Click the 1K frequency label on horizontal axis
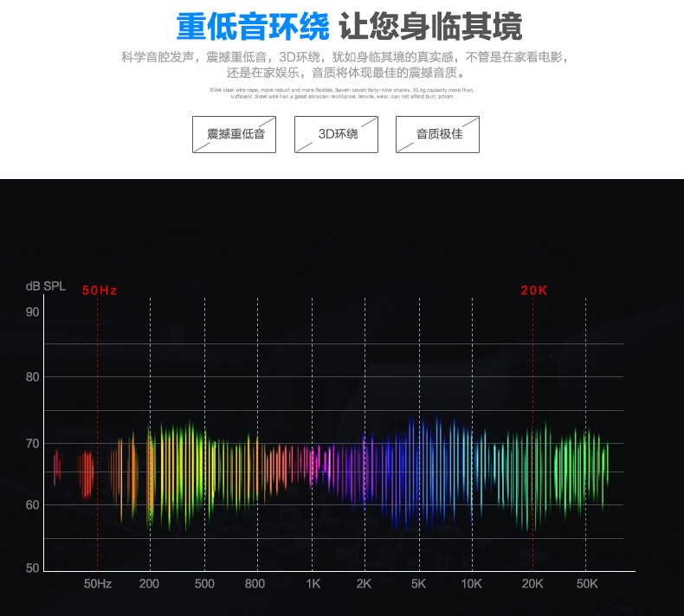 [313, 584]
